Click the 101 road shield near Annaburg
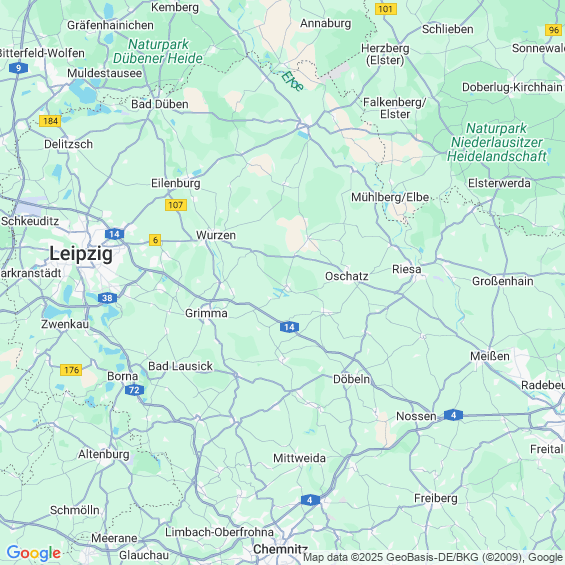 386,9
